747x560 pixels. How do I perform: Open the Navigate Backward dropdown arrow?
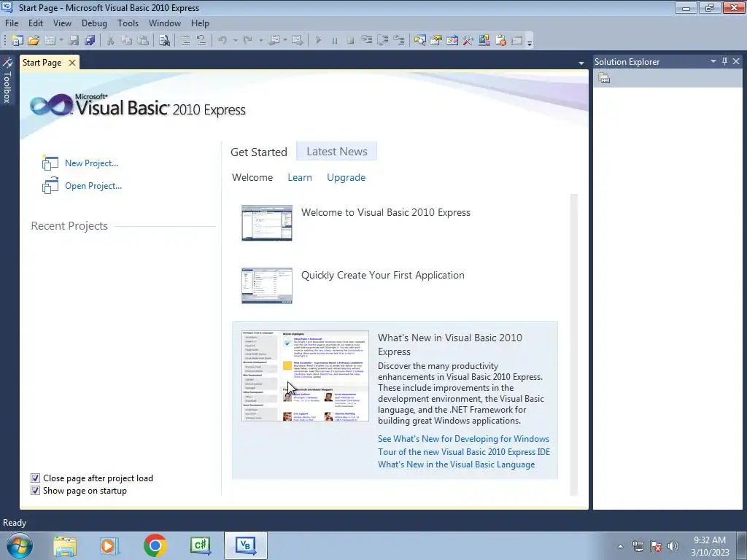(x=285, y=41)
